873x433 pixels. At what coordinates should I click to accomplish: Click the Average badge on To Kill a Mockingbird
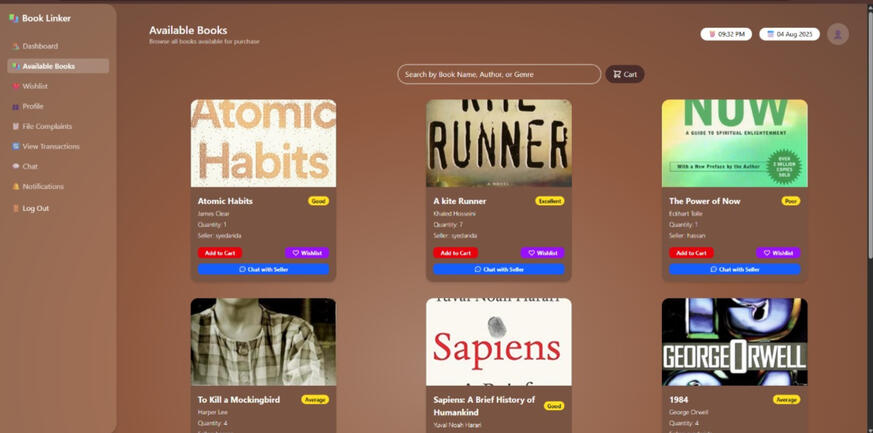click(315, 400)
